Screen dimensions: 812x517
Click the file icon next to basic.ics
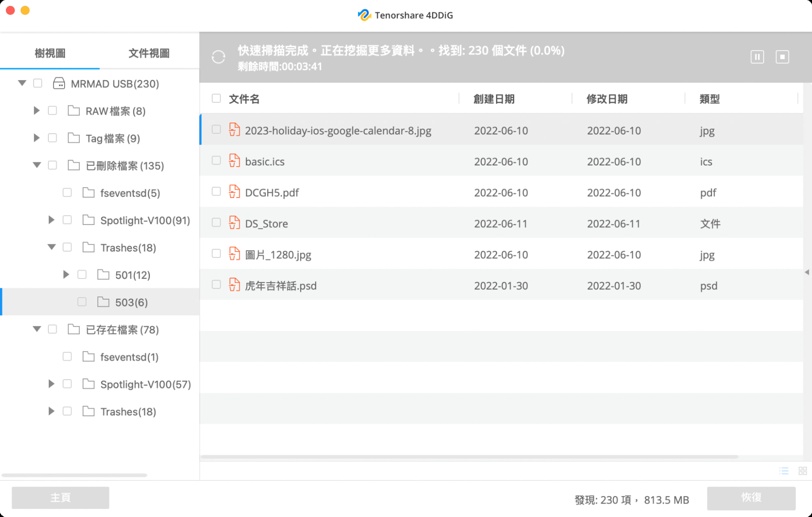(x=234, y=161)
